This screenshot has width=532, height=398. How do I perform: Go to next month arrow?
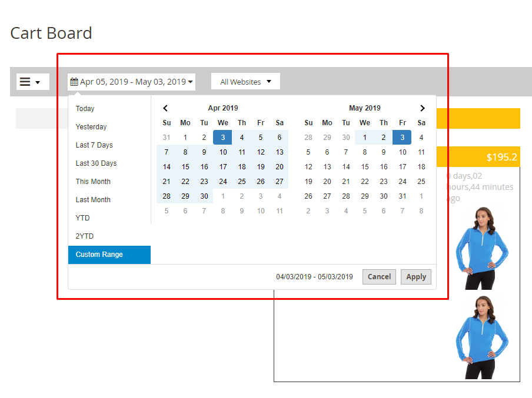click(422, 108)
